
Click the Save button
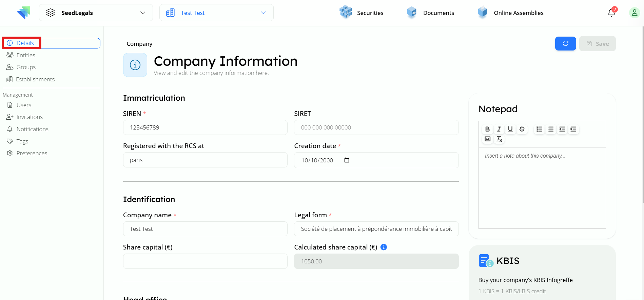coord(597,44)
